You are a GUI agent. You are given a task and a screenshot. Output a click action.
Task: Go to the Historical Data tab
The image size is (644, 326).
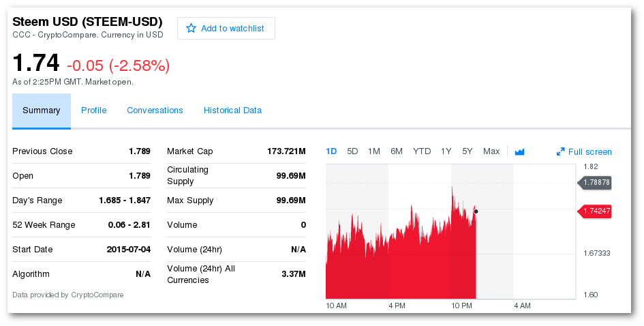[x=232, y=110]
